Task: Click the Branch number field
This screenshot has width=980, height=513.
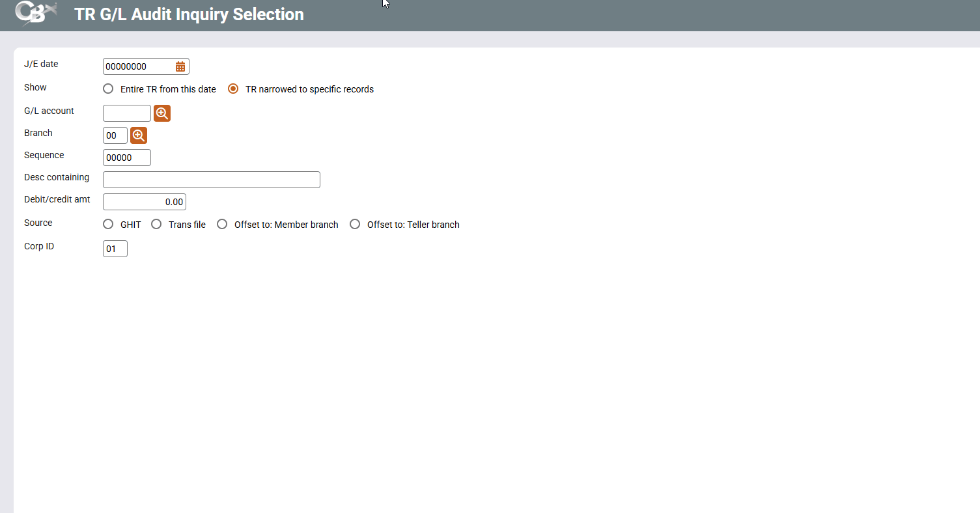Action: pyautogui.click(x=115, y=135)
